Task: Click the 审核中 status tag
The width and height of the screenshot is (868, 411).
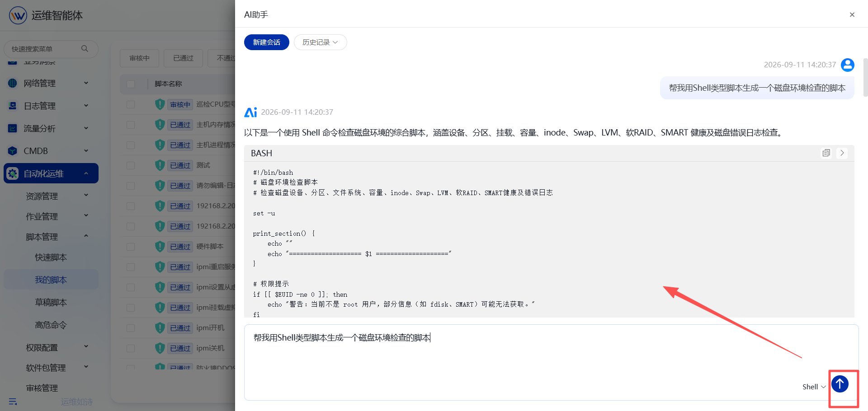Action: tap(180, 104)
